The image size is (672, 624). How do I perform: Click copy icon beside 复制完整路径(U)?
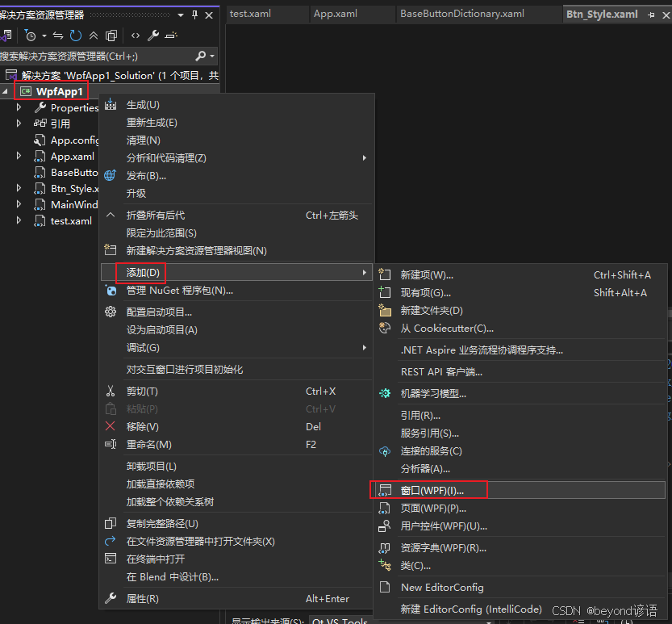coord(111,523)
